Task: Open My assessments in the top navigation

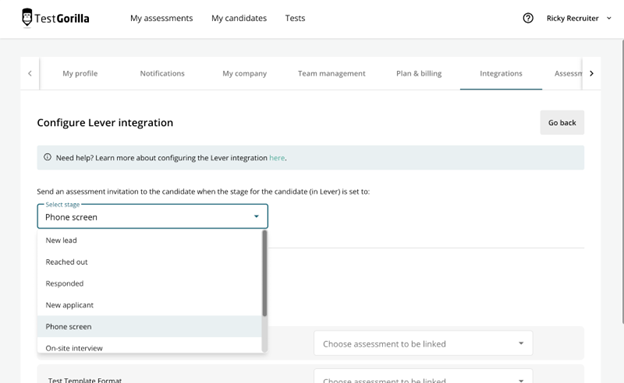Action: coord(161,18)
